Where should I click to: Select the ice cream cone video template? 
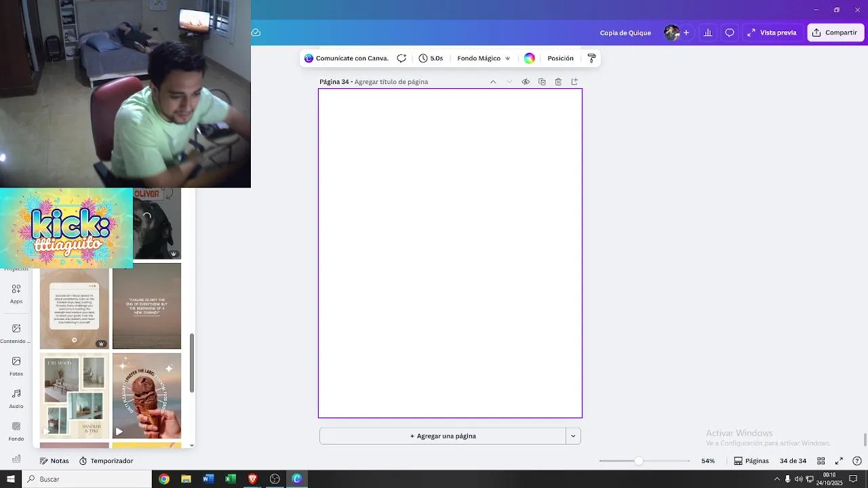146,396
